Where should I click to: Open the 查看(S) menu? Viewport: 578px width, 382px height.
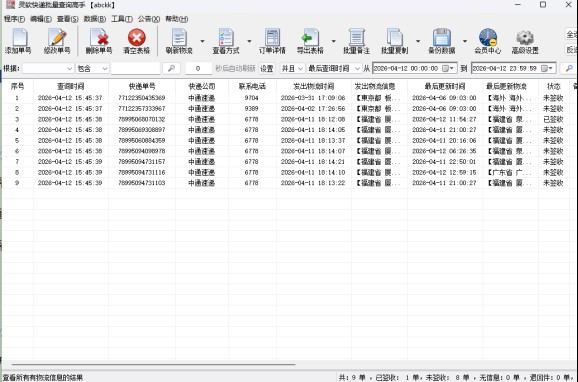(x=67, y=19)
